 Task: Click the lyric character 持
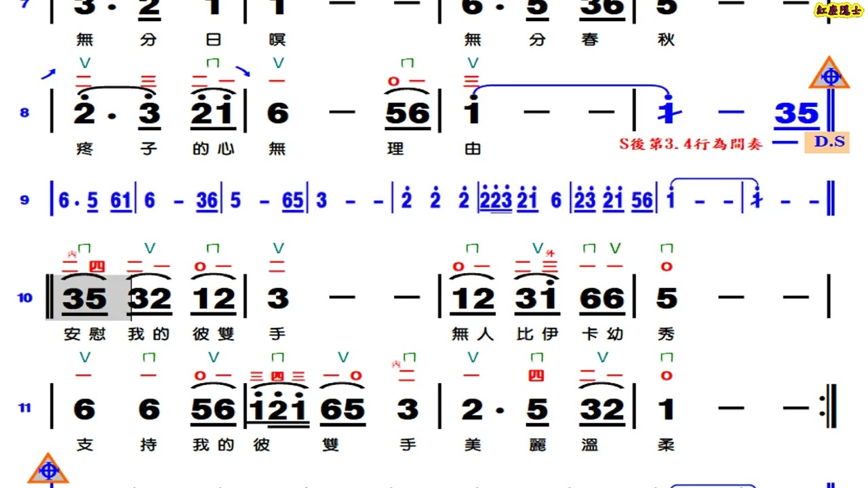tap(148, 445)
